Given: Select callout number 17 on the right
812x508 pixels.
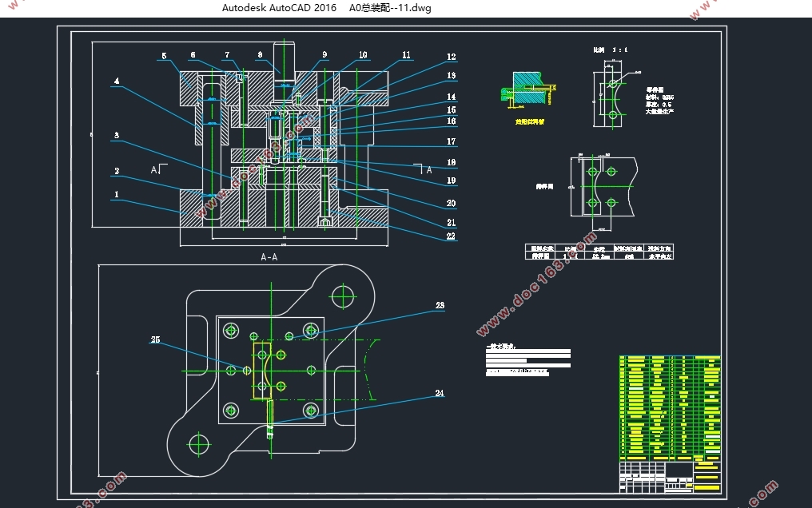Looking at the screenshot, I should [x=451, y=141].
